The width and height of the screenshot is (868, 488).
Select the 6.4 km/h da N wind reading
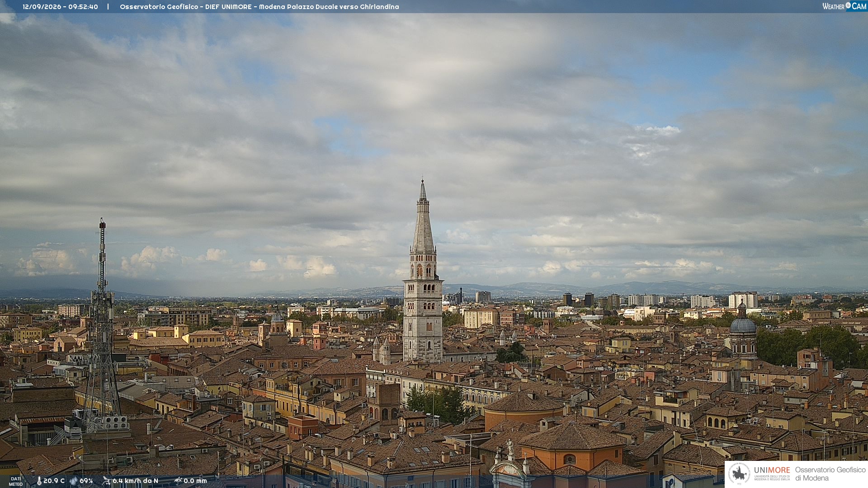[x=135, y=481]
